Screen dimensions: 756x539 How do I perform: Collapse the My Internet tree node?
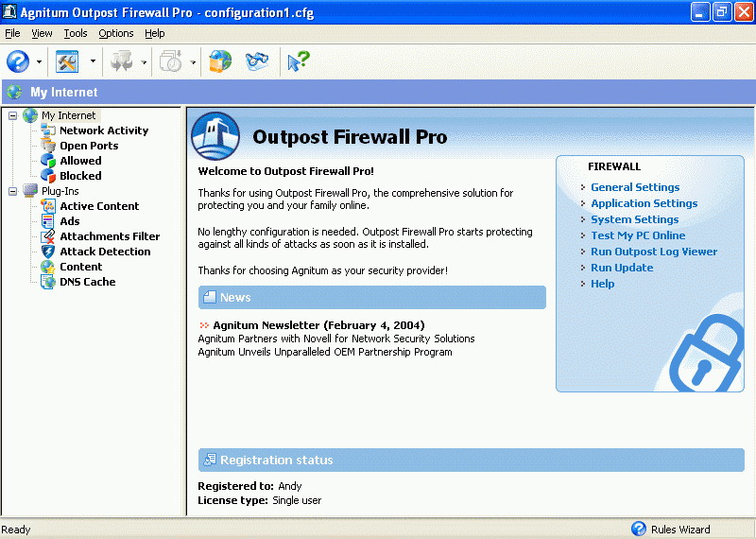coord(13,115)
